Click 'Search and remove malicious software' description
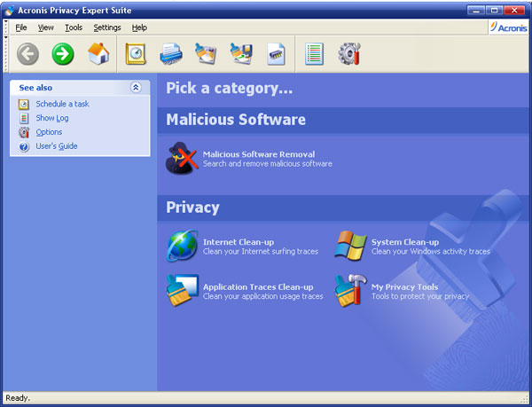This screenshot has height=407, width=532. pyautogui.click(x=268, y=163)
